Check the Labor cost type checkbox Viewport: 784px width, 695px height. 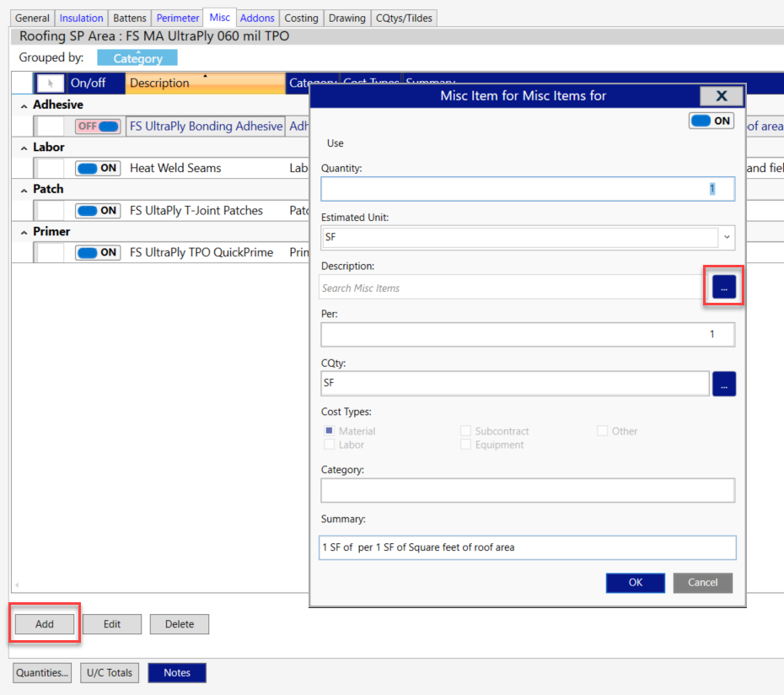(329, 444)
